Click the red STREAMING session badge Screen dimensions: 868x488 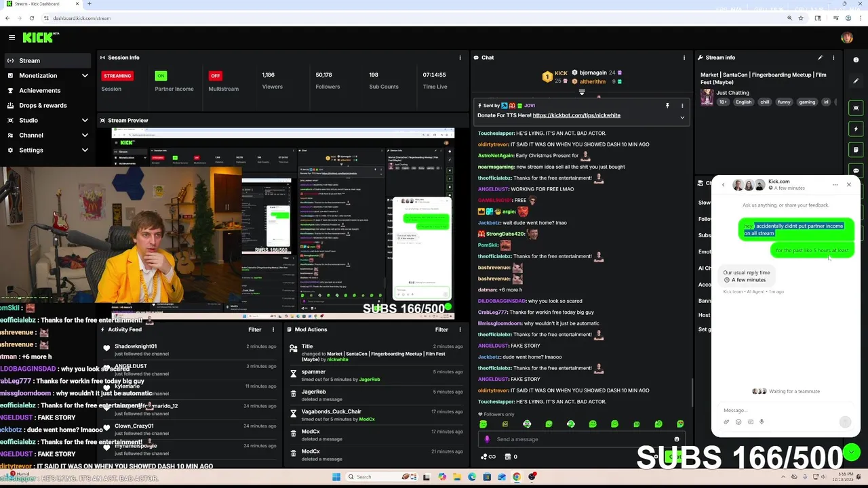117,75
